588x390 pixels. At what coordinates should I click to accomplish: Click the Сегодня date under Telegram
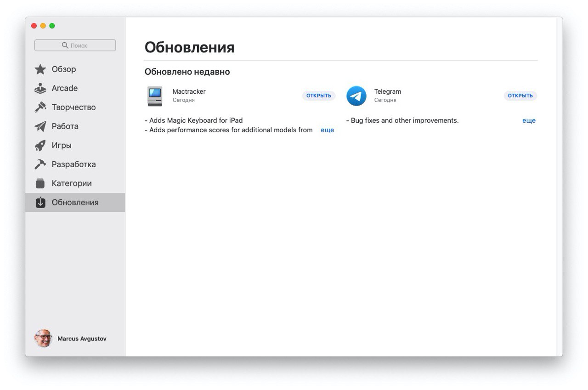pos(385,100)
